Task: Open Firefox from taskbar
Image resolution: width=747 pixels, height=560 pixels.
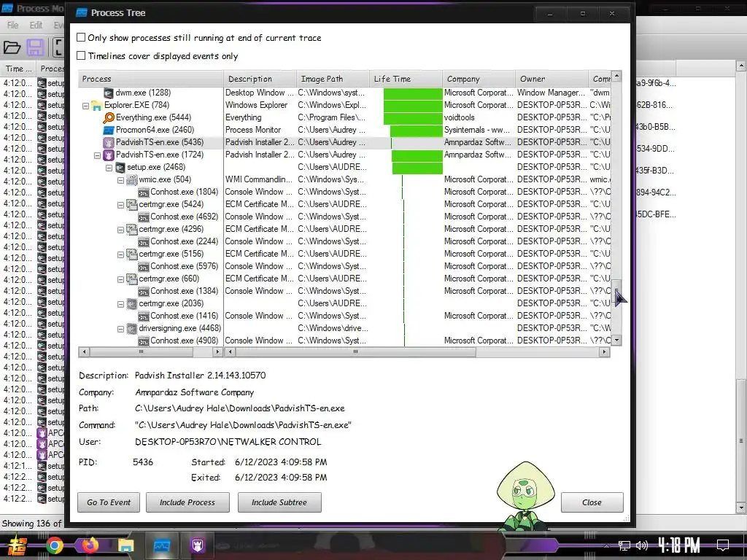Action: (x=90, y=545)
